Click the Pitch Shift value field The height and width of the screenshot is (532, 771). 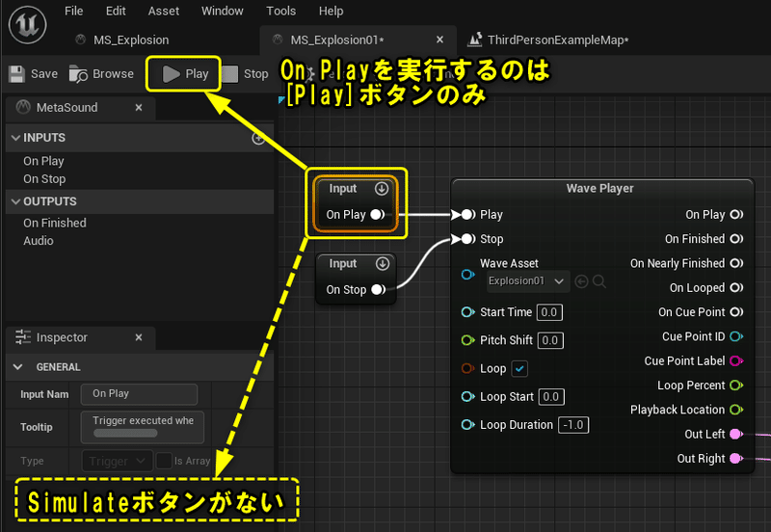coord(550,340)
